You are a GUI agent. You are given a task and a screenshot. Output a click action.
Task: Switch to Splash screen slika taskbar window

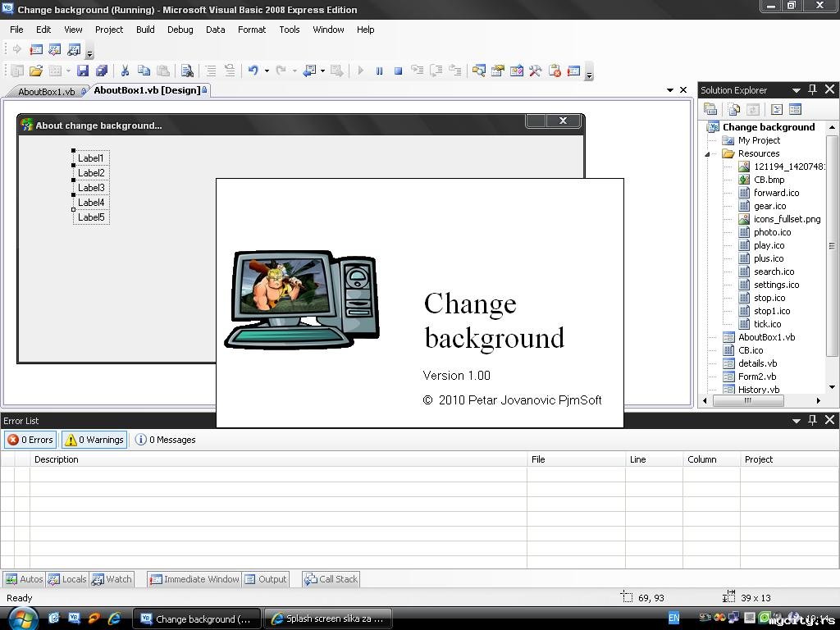tap(328, 619)
